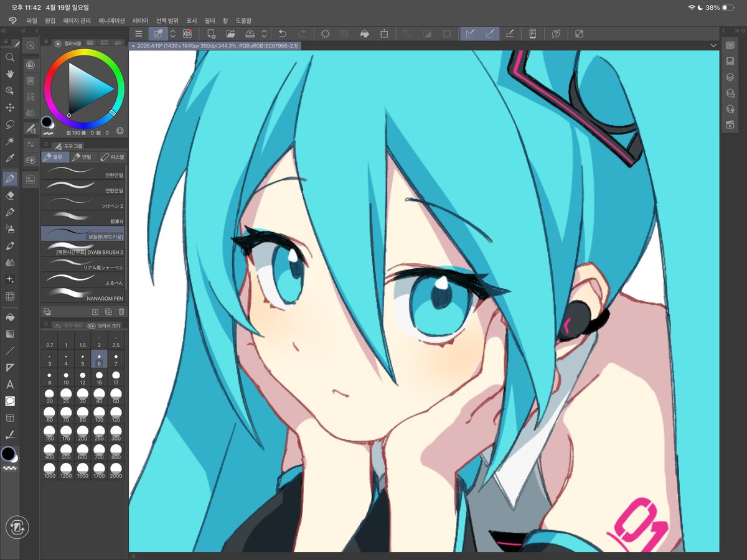Click the Redo arrow in command bar
Image resolution: width=747 pixels, height=560 pixels.
[x=302, y=34]
